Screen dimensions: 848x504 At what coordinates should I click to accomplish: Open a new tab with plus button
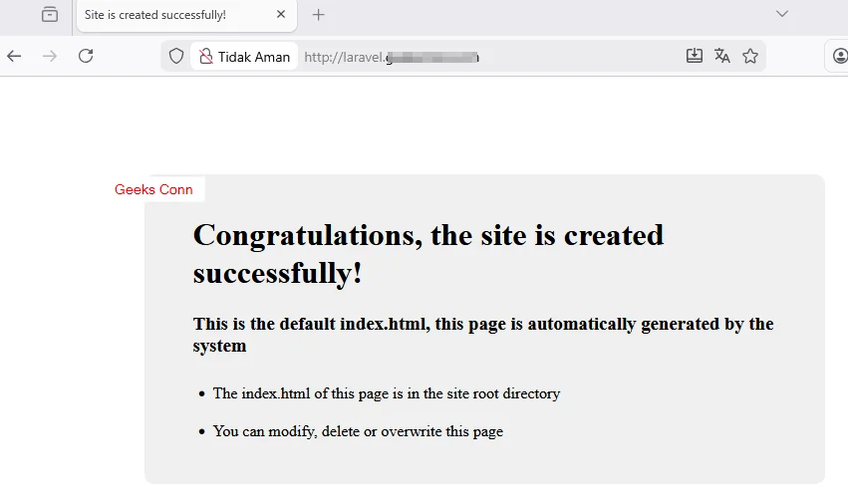319,15
